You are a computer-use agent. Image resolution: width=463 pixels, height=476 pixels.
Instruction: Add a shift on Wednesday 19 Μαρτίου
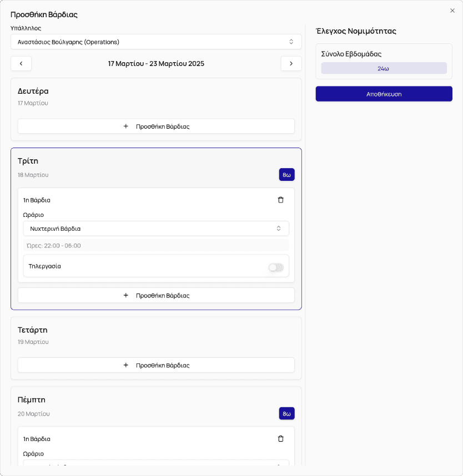[156, 365]
